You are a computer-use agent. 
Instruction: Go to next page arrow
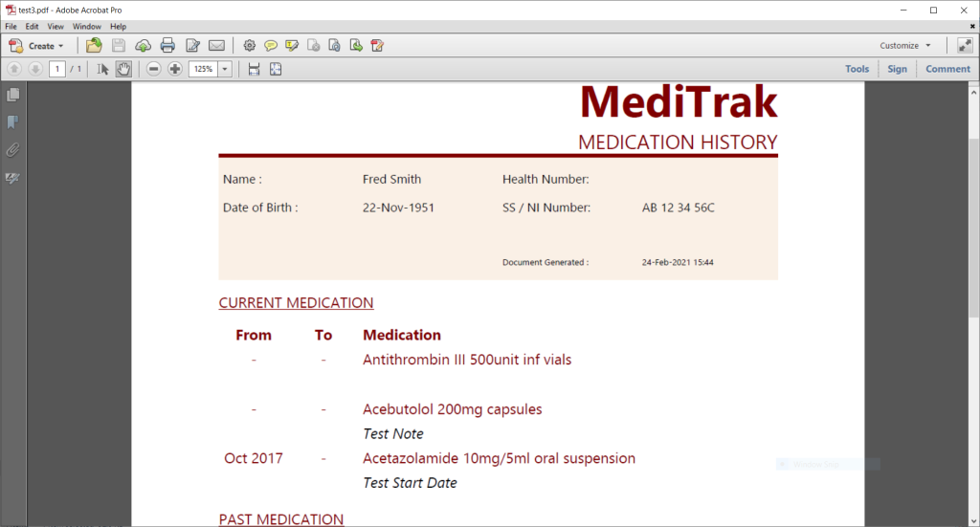coord(35,69)
